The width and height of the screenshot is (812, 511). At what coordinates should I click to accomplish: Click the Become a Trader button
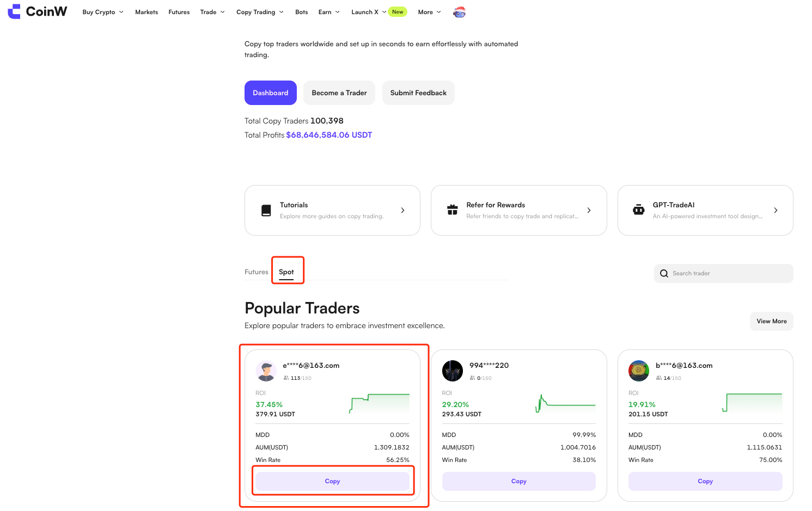(x=339, y=93)
